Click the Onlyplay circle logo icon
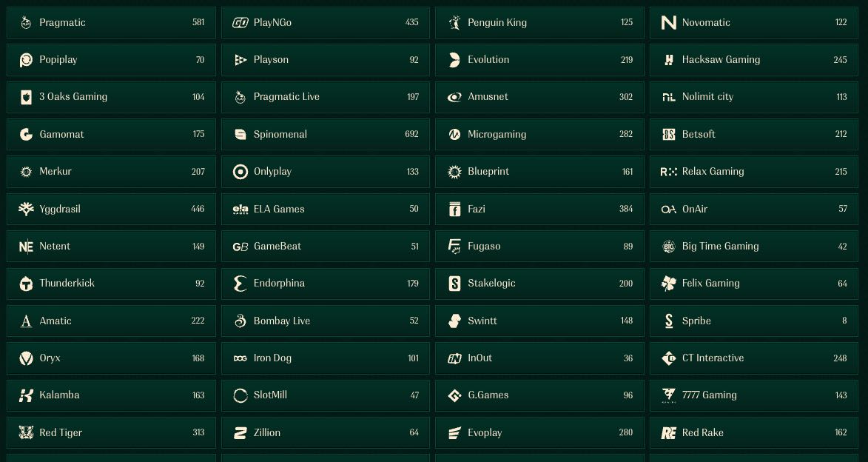 tap(240, 172)
